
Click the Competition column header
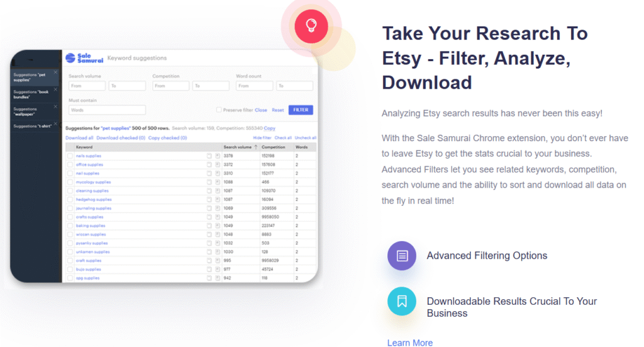pyautogui.click(x=273, y=147)
